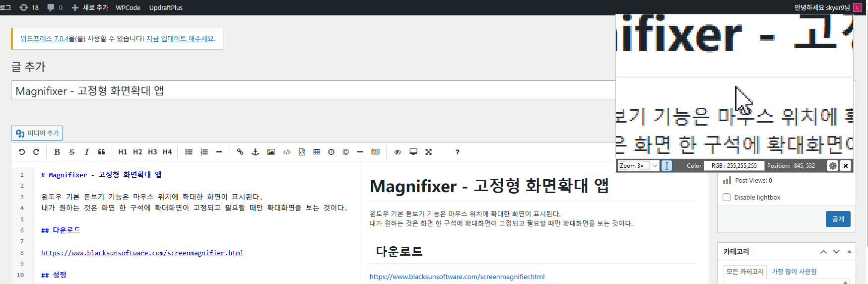
Task: Insert an image with the picture icon
Action: [x=271, y=152]
